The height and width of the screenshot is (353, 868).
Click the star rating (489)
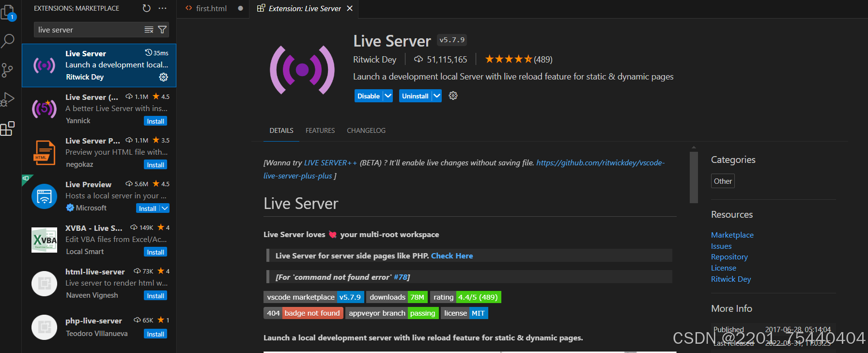click(519, 59)
